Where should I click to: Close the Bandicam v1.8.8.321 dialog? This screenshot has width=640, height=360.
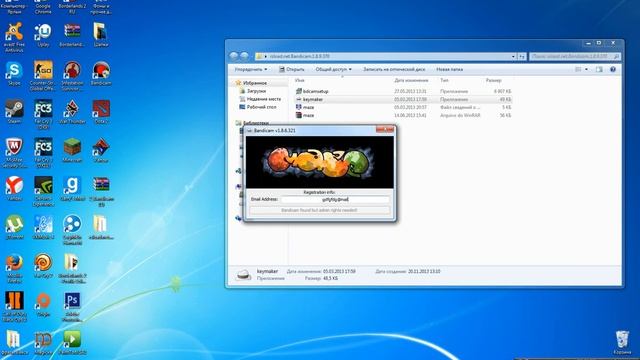coord(385,130)
